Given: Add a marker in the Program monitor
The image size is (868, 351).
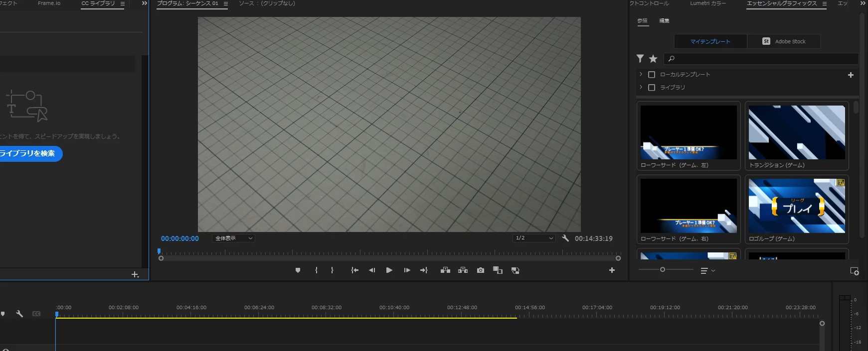Looking at the screenshot, I should pos(298,270).
